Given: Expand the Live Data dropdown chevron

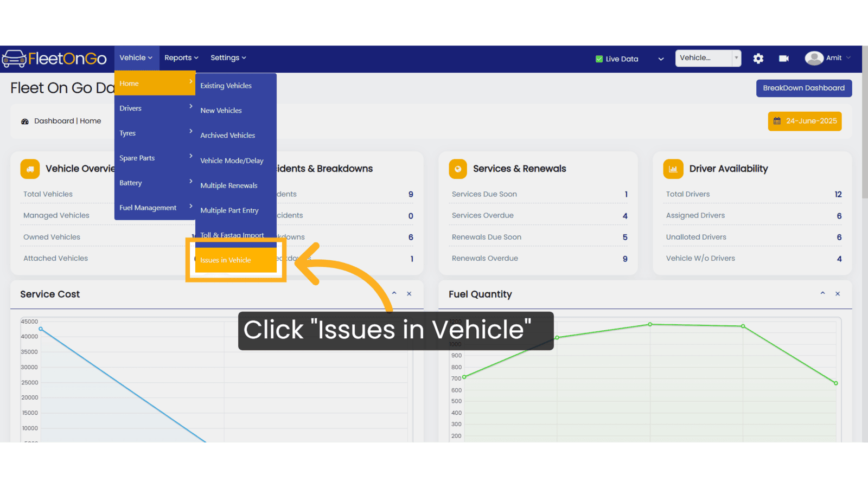Looking at the screenshot, I should click(661, 59).
